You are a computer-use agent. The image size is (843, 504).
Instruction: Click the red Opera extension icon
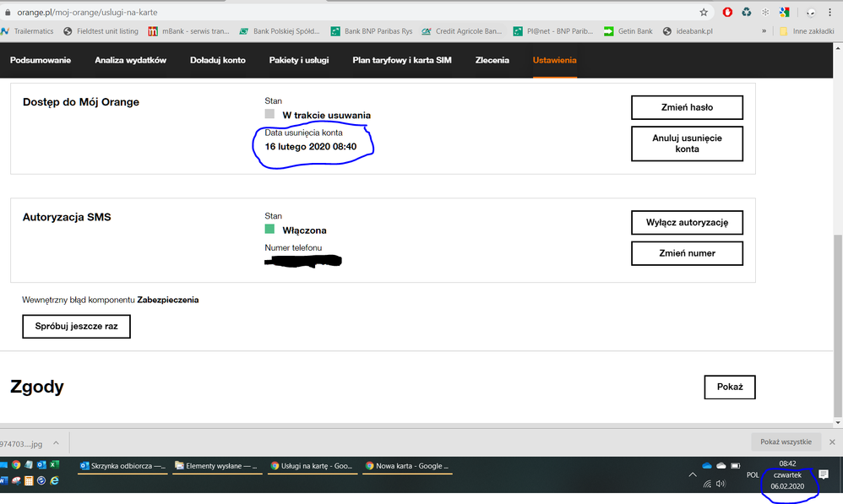(728, 13)
